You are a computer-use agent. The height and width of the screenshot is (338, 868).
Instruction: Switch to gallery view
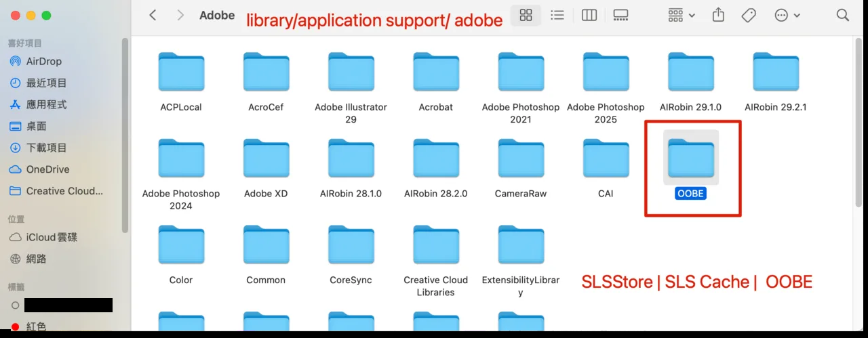[620, 15]
